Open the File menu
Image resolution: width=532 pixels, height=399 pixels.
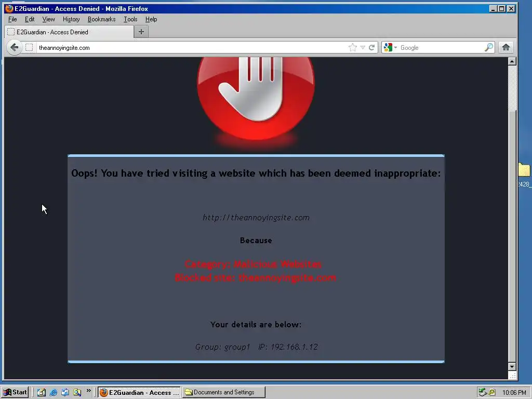(x=12, y=19)
